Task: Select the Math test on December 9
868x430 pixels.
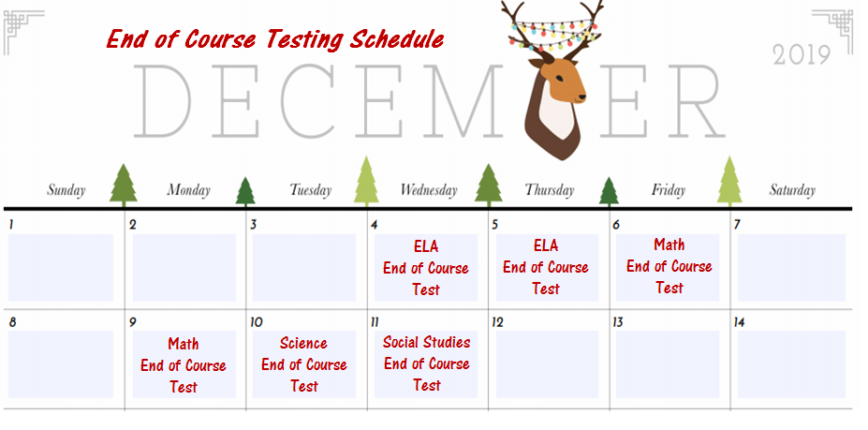Action: (184, 364)
